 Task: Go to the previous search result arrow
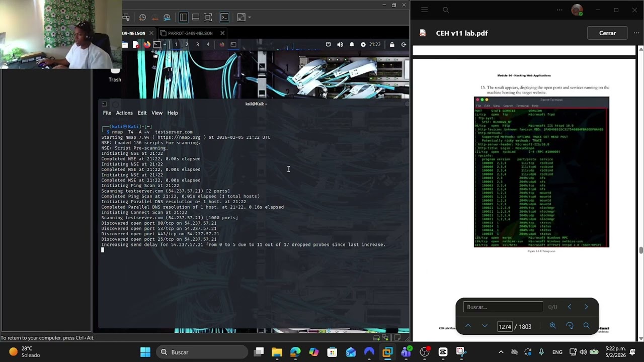[x=570, y=307]
